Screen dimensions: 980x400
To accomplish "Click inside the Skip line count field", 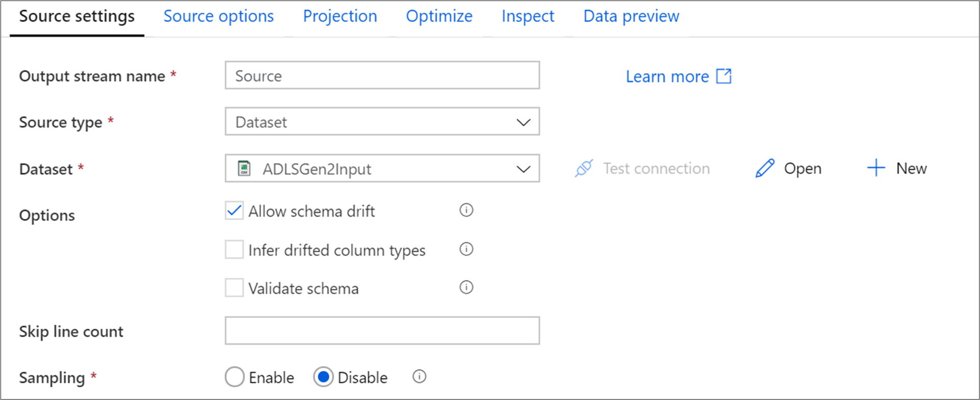I will (x=382, y=331).
